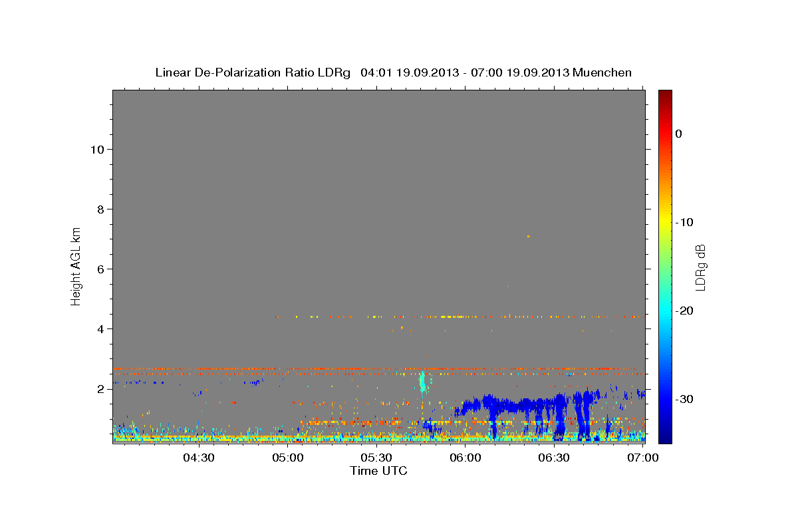Click the height tick label 2
Screen dimensions: 798x532
click(x=100, y=389)
